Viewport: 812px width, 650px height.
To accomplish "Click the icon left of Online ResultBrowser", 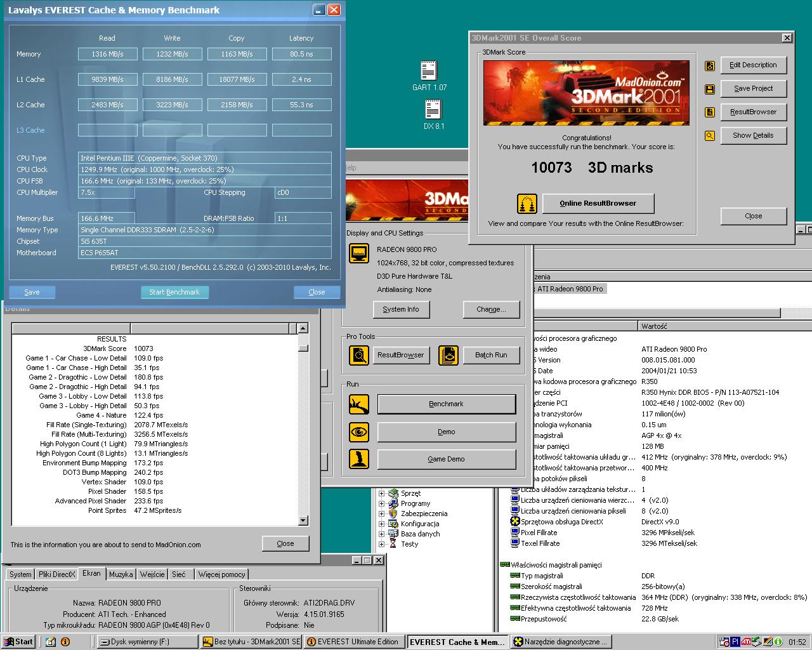I will (x=527, y=204).
